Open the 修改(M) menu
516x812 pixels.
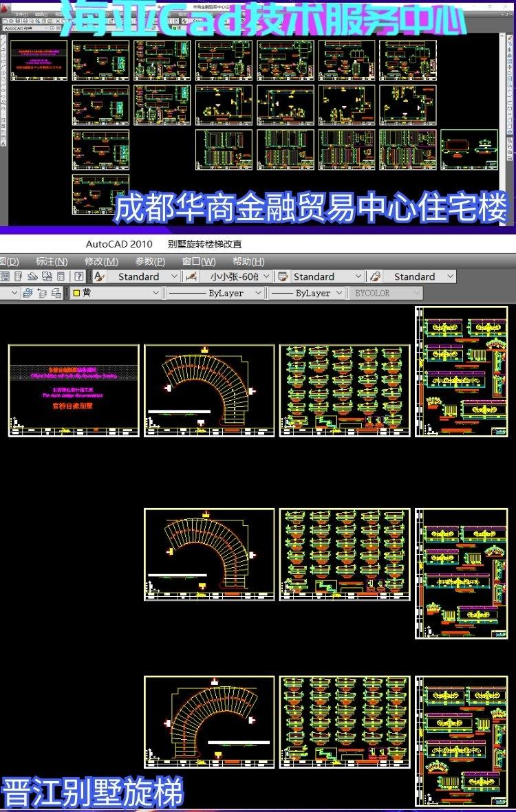(101, 261)
